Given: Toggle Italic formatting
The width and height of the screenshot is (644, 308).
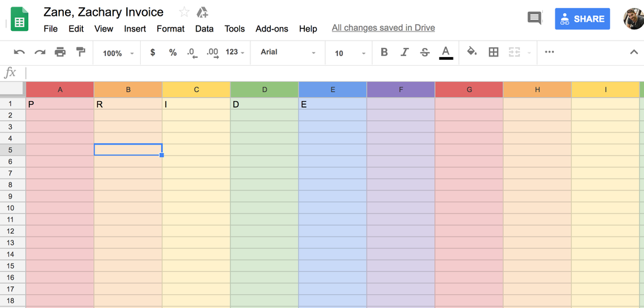Looking at the screenshot, I should pos(405,53).
